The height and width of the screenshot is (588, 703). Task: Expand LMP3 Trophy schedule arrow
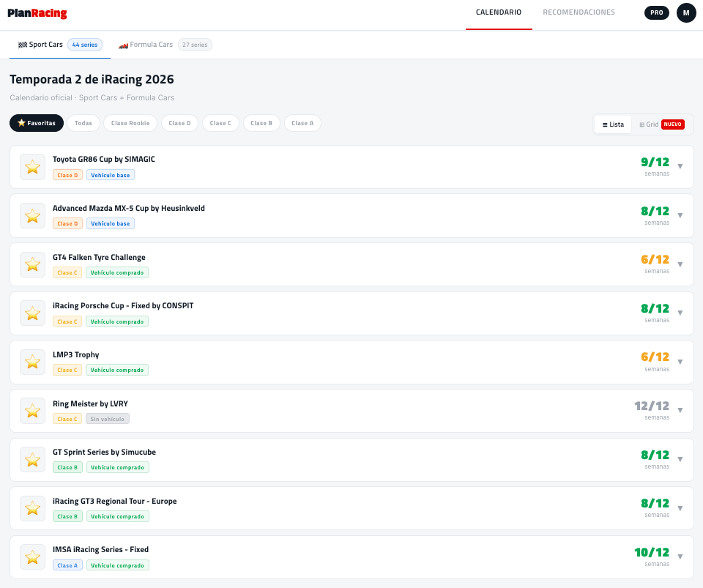pyautogui.click(x=680, y=362)
